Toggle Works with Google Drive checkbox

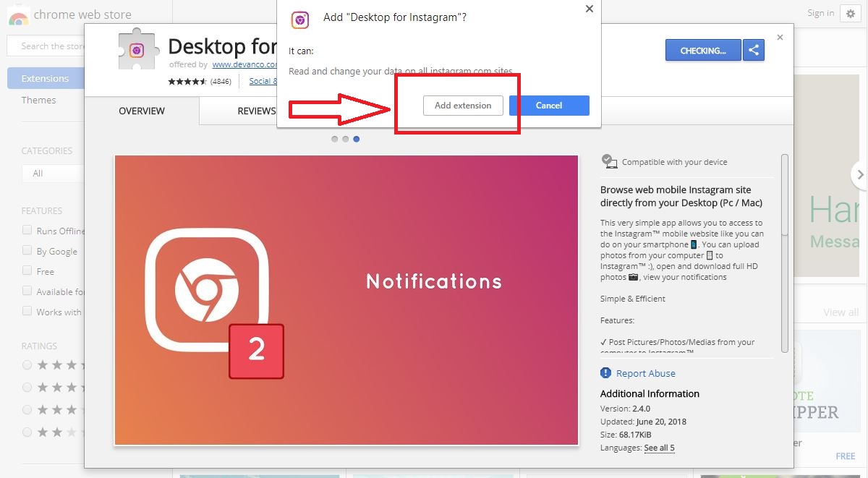tap(27, 311)
